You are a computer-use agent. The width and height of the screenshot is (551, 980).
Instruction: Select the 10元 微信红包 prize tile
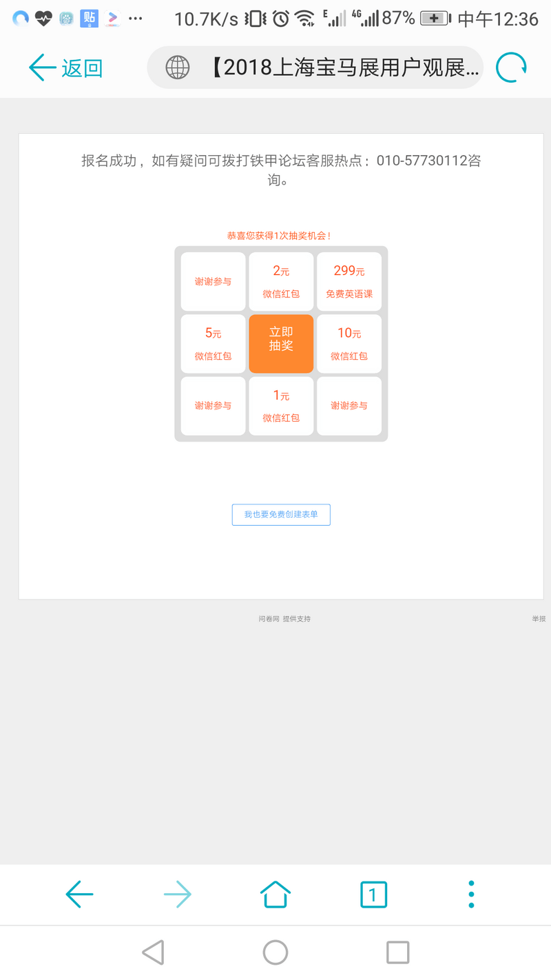click(x=349, y=344)
